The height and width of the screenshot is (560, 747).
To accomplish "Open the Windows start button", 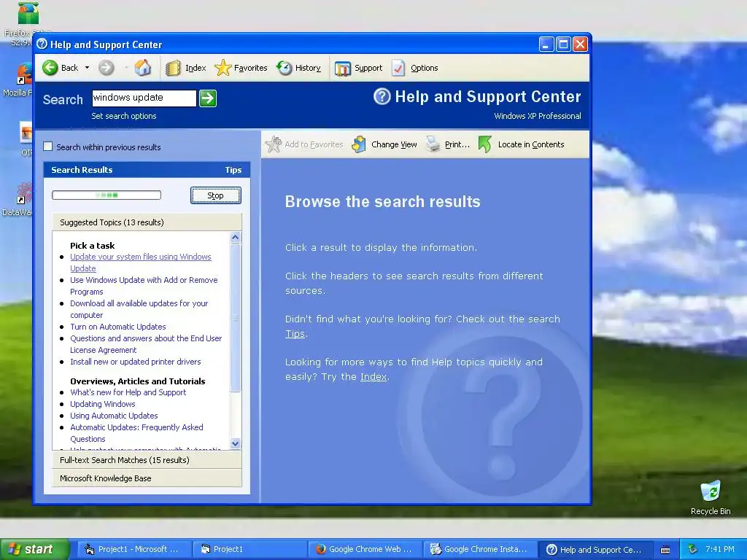I will (34, 549).
